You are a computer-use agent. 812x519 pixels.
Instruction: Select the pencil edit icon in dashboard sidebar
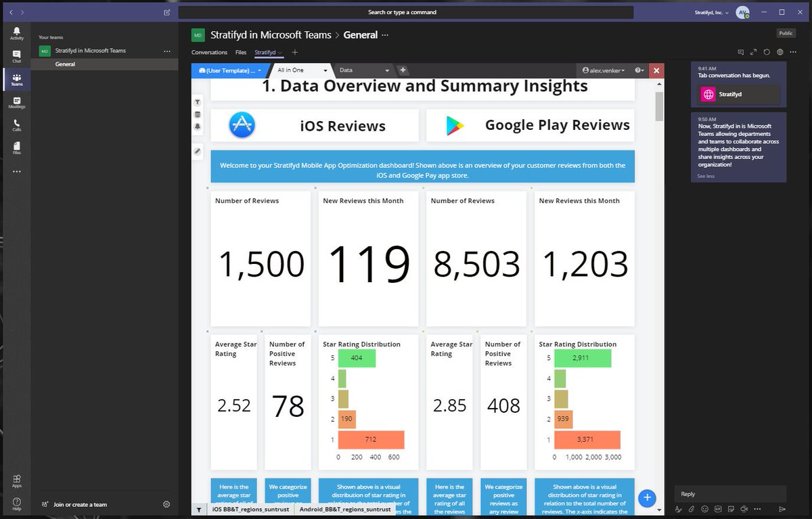[198, 151]
